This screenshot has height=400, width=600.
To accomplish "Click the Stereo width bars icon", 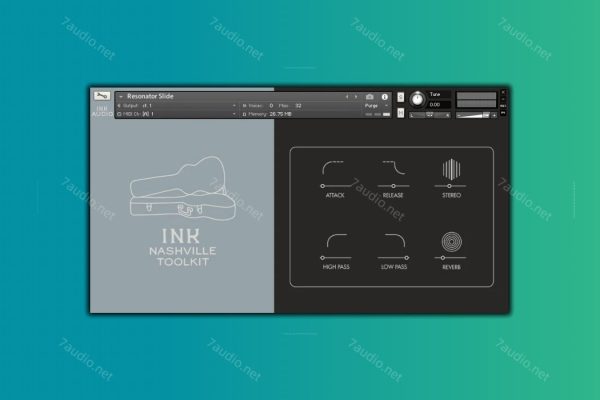I will pyautogui.click(x=452, y=169).
